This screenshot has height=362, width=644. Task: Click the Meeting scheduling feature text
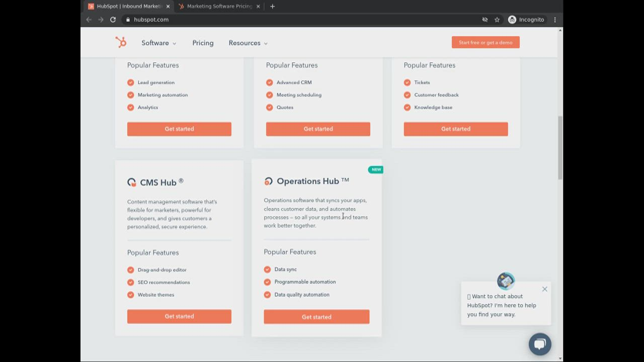coord(299,95)
